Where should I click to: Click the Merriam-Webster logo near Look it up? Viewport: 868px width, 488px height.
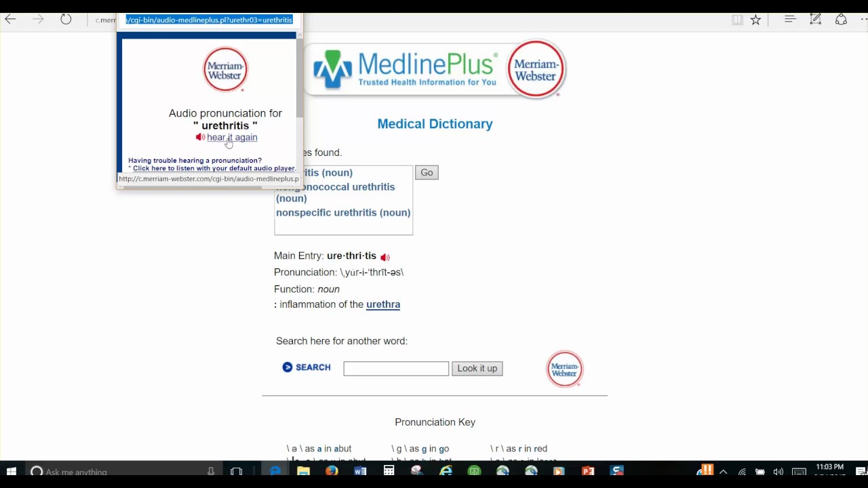565,369
